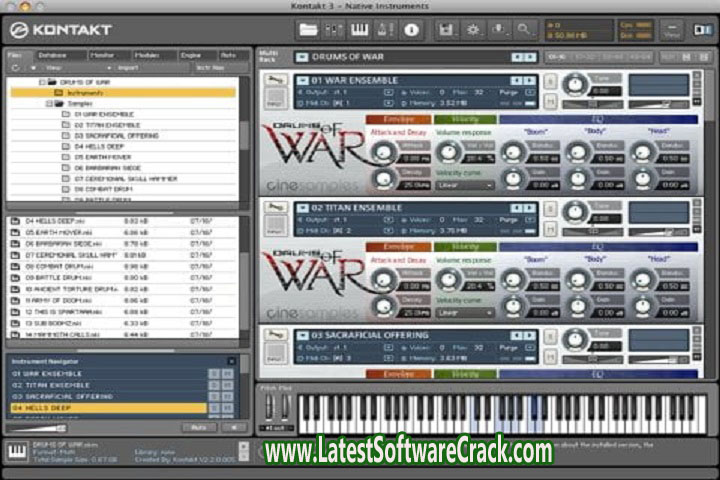Screen dimensions: 720x480
Task: Open the 01 War Ensemble instrument dropdown arrow
Action: (x=302, y=80)
